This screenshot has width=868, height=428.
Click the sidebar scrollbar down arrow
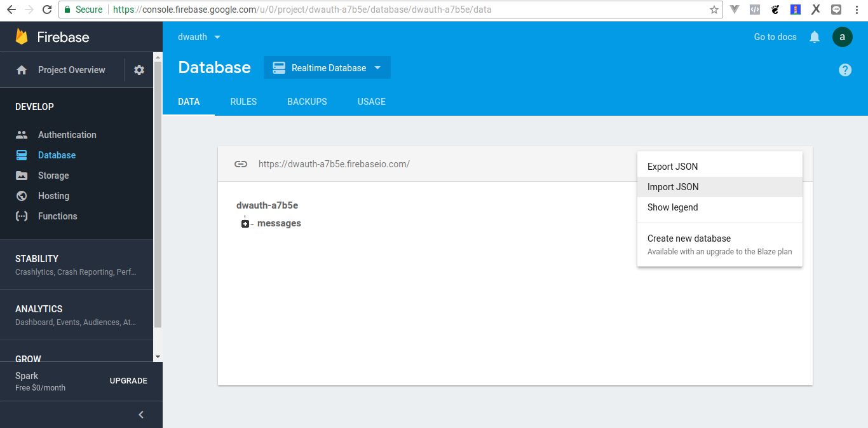point(158,357)
